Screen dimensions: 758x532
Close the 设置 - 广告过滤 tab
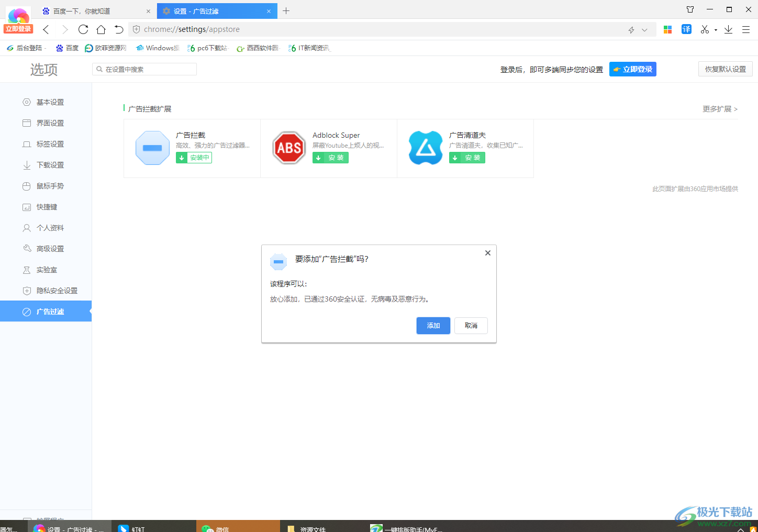click(269, 11)
